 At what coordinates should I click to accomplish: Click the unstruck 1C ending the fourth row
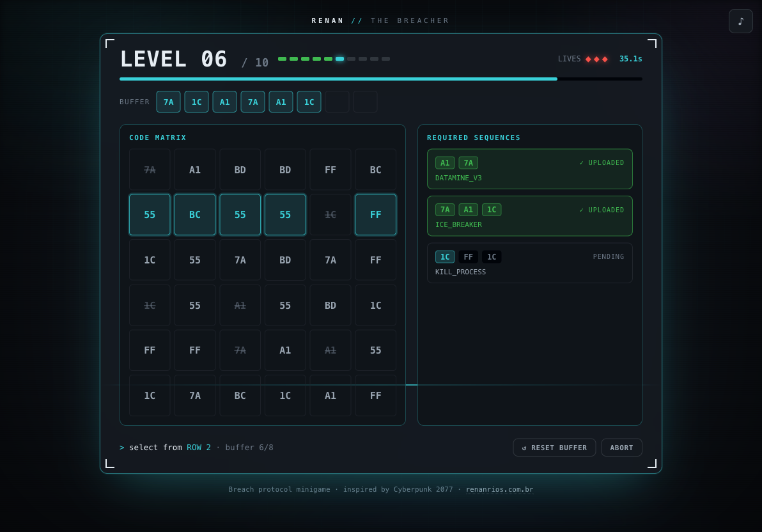click(376, 306)
